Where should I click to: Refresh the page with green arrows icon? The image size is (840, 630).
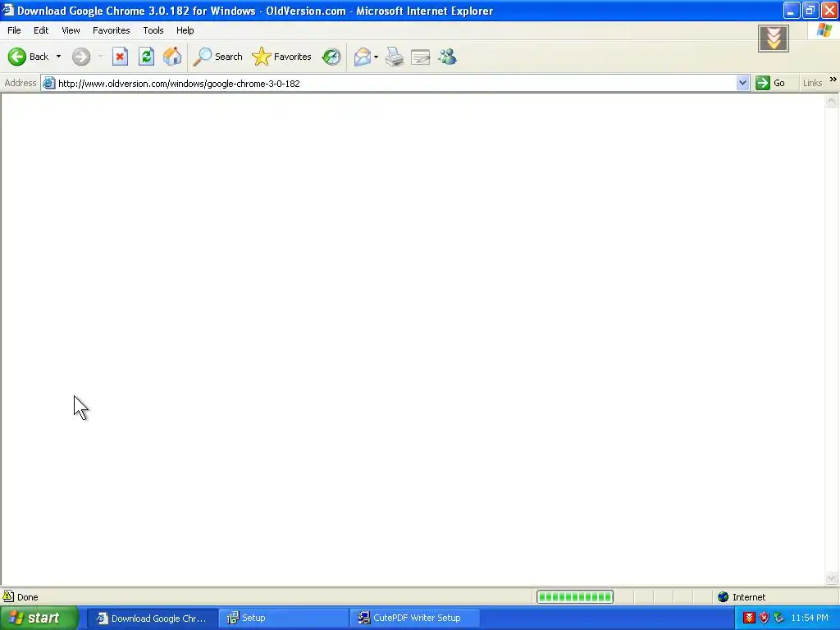pyautogui.click(x=146, y=57)
